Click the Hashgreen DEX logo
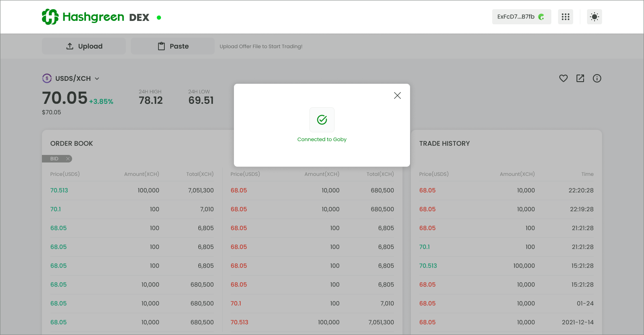The width and height of the screenshot is (644, 335). click(x=96, y=17)
